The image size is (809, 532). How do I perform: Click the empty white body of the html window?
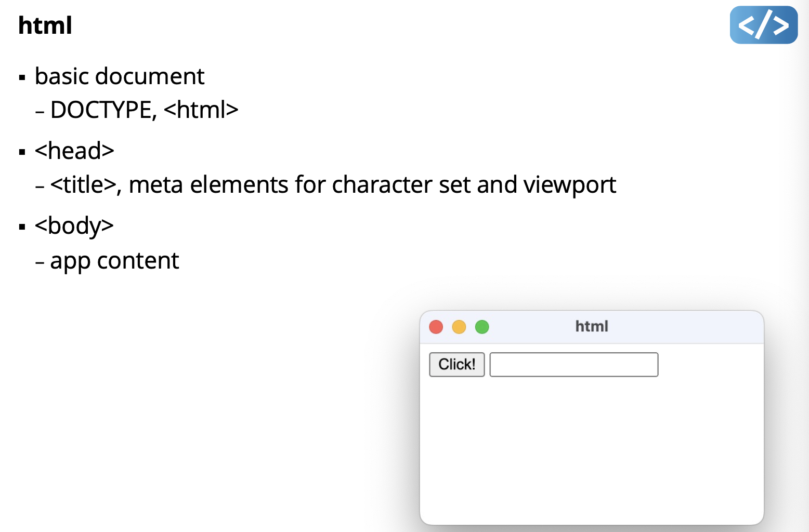click(592, 447)
